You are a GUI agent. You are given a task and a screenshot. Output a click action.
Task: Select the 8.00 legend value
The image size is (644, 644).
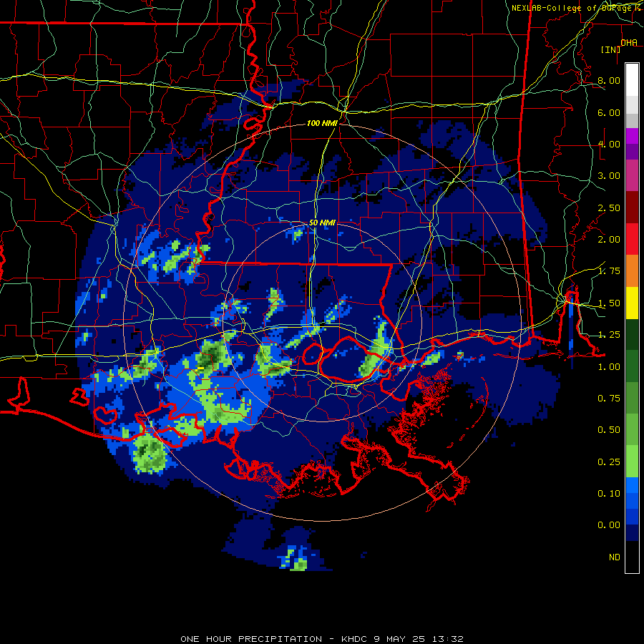(609, 80)
